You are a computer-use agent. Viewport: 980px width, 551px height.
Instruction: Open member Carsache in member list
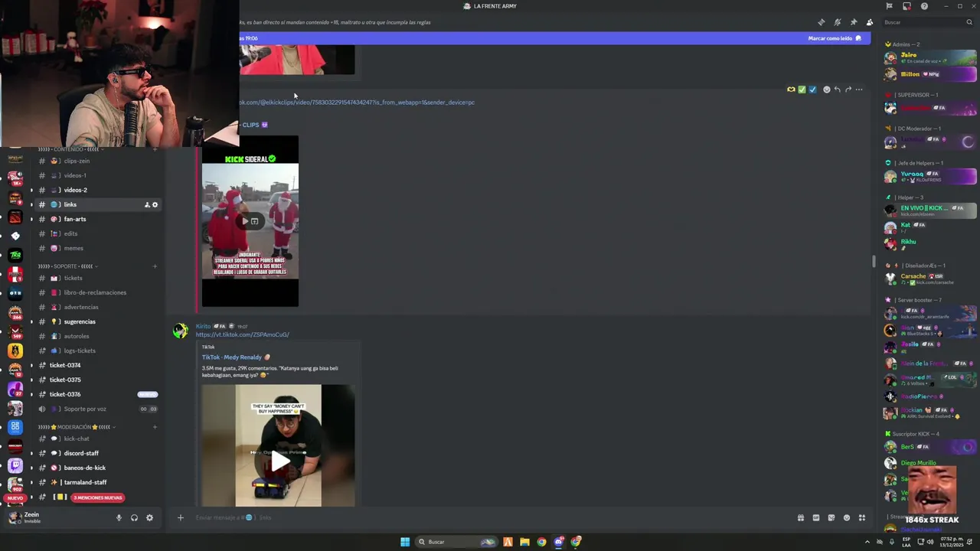pyautogui.click(x=929, y=279)
